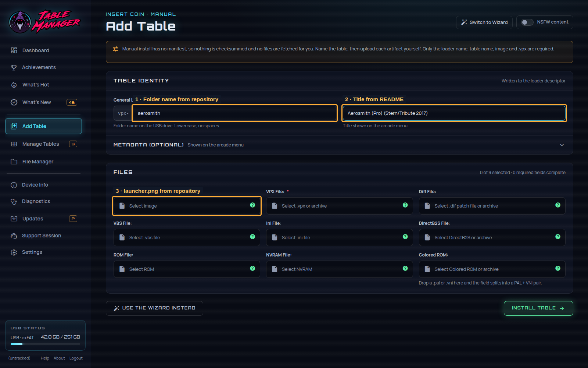Viewport: 588px width, 368px height.
Task: Open help icon for VPX File field
Action: [405, 205]
